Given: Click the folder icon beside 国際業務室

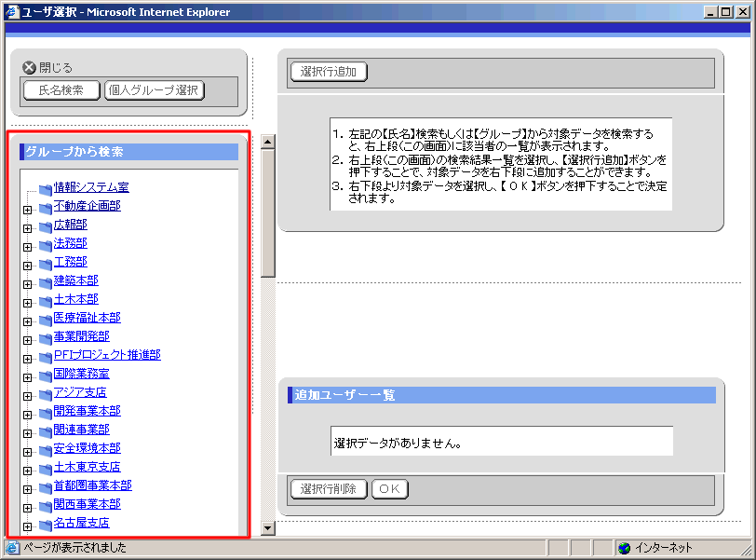Looking at the screenshot, I should [46, 376].
